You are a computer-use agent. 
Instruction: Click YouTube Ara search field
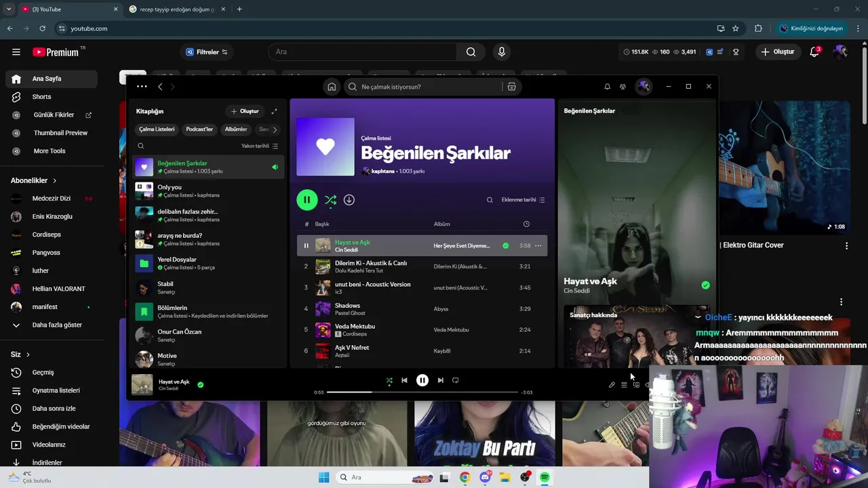(x=363, y=52)
